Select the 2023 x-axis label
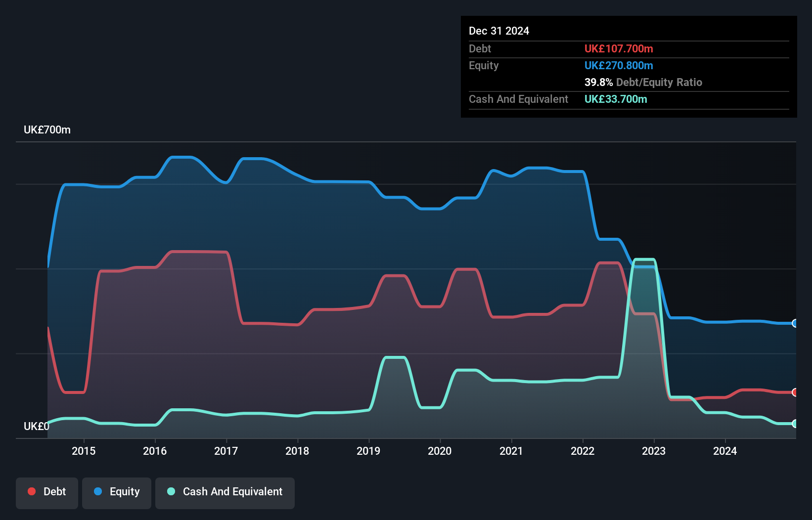The height and width of the screenshot is (520, 812). tap(654, 451)
